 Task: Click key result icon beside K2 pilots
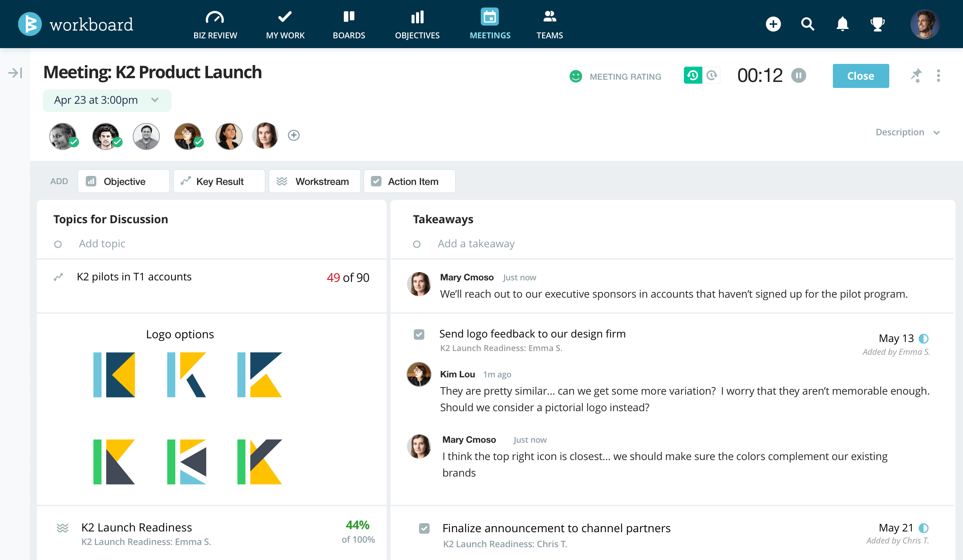pyautogui.click(x=58, y=277)
